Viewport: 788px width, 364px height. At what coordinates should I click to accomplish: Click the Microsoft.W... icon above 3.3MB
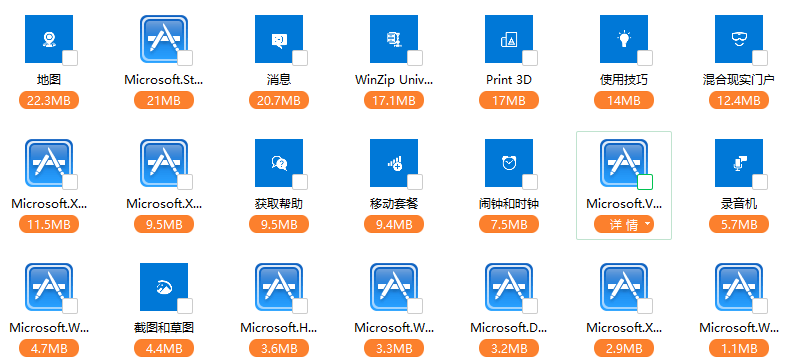[x=394, y=287]
